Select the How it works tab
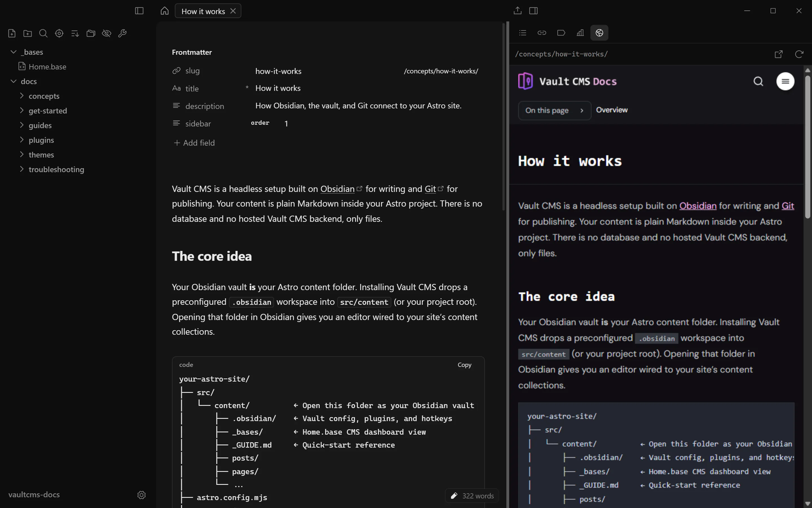 [x=203, y=11]
